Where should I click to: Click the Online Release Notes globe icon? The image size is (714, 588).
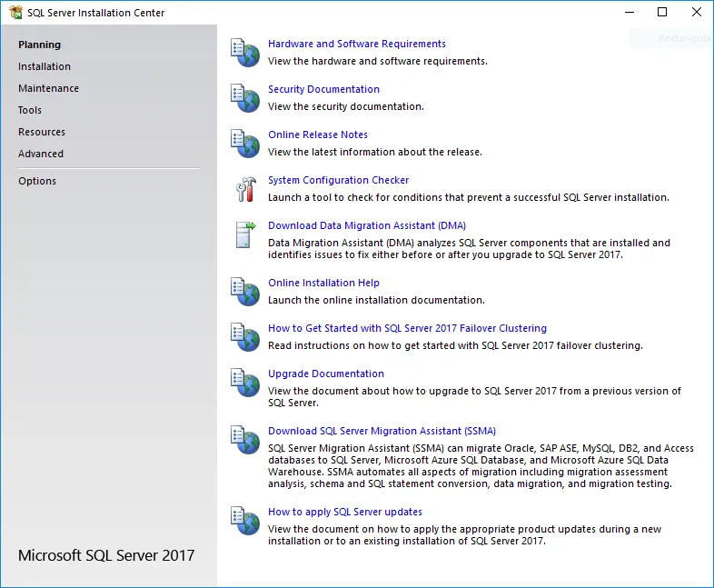pyautogui.click(x=245, y=144)
